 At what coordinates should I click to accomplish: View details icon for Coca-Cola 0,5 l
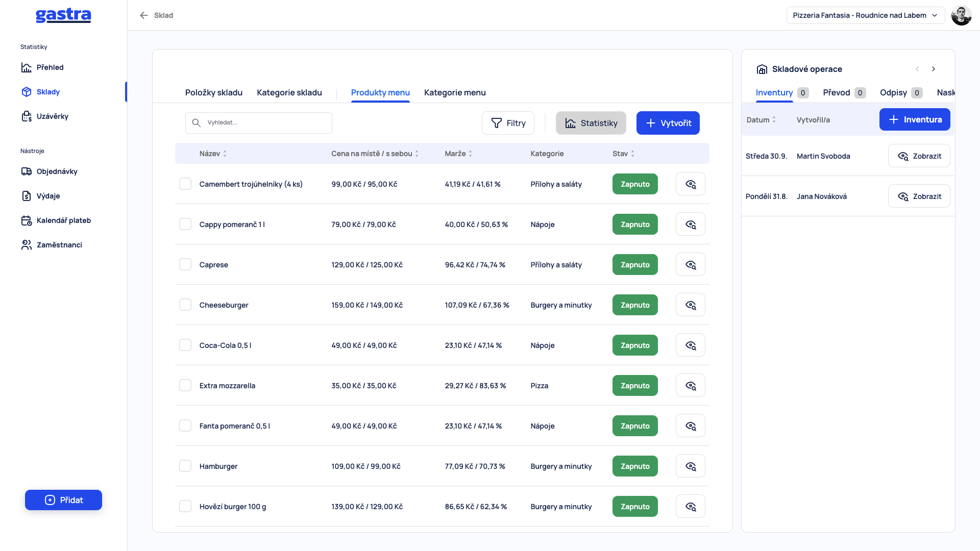[690, 345]
